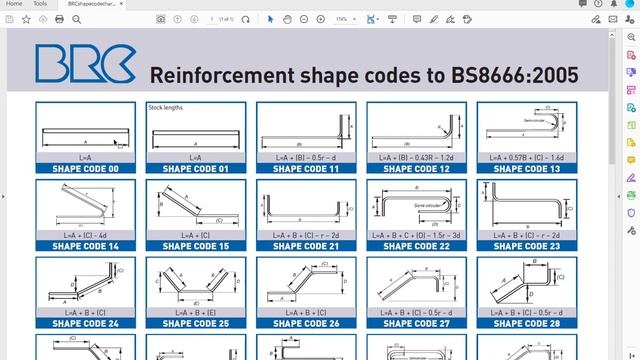Bookmark the file with the star icon
The height and width of the screenshot is (360, 640).
click(26, 19)
